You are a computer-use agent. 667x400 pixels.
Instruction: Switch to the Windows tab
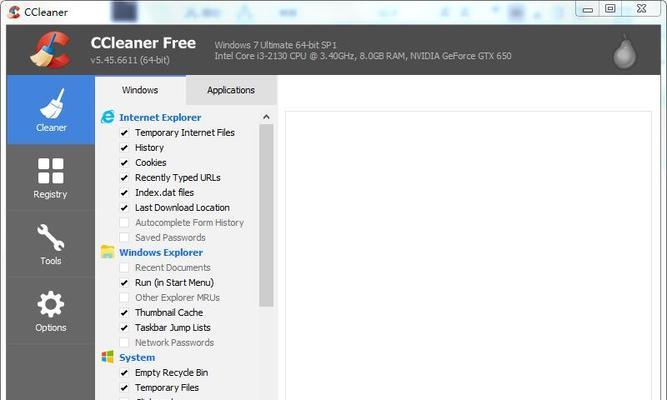pos(140,90)
